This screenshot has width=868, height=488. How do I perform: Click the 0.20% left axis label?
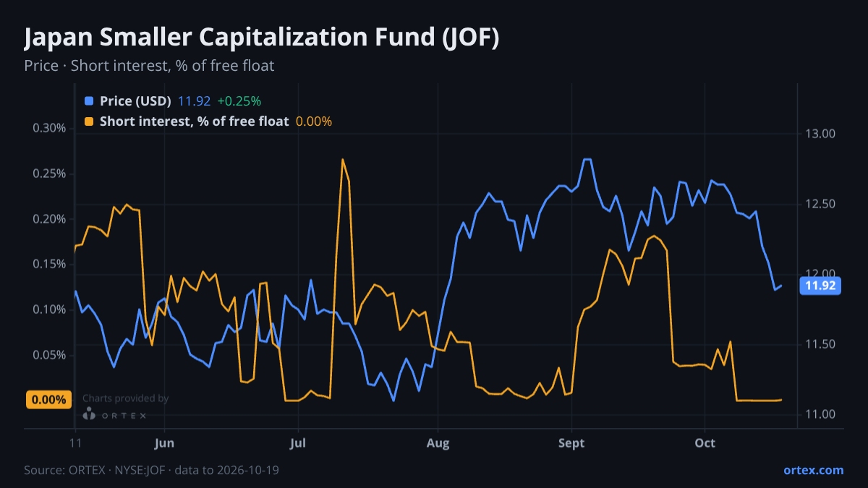click(x=49, y=219)
